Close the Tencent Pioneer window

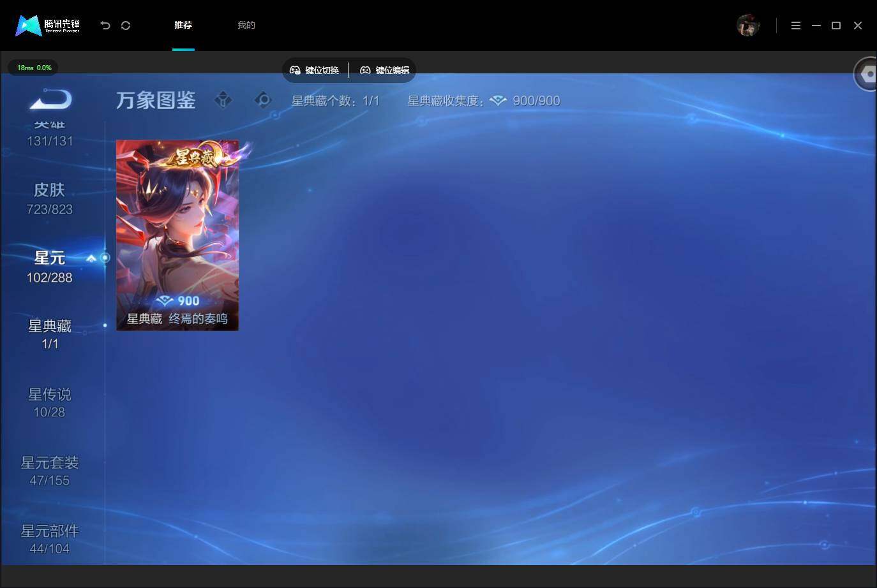point(858,26)
